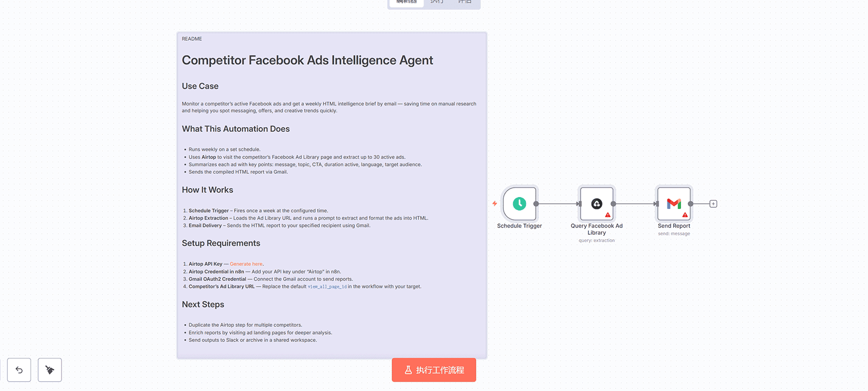Click the Schedule Trigger output connector dot
The image size is (868, 391).
(x=536, y=204)
